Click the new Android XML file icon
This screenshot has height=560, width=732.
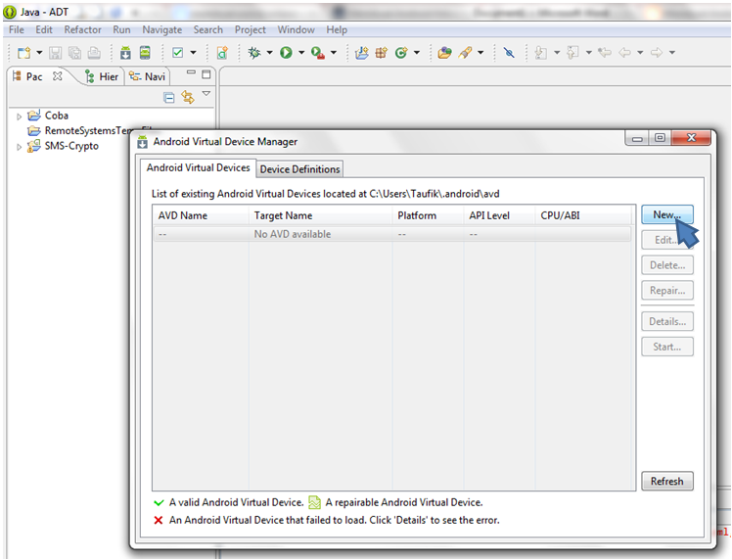pos(222,53)
